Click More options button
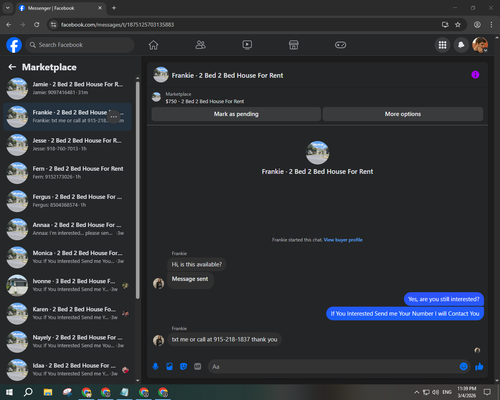 pyautogui.click(x=403, y=114)
